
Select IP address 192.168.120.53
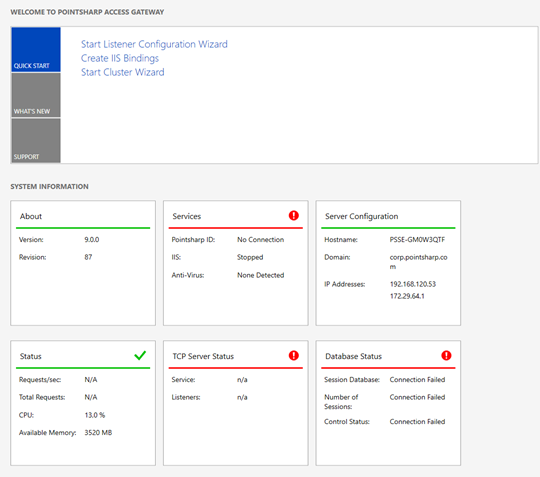[x=413, y=284]
